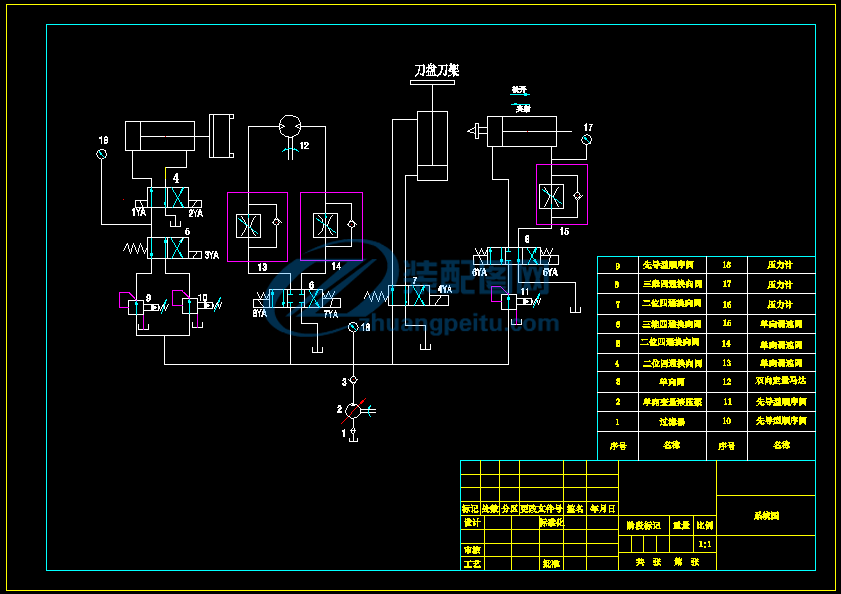Select the 比例 header cell
This screenshot has height=594, width=841.
[x=705, y=525]
